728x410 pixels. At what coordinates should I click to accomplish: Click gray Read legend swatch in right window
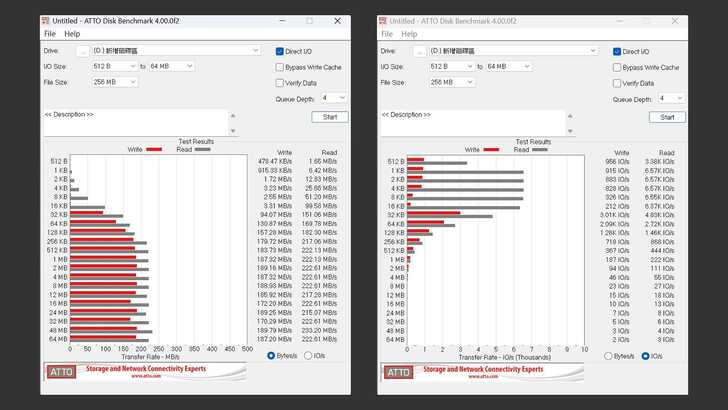tap(540, 150)
